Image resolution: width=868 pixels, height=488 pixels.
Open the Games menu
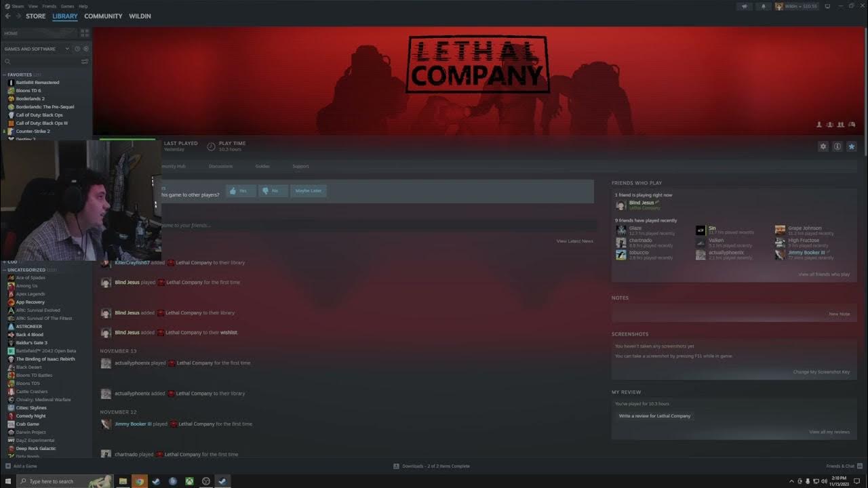pyautogui.click(x=68, y=6)
